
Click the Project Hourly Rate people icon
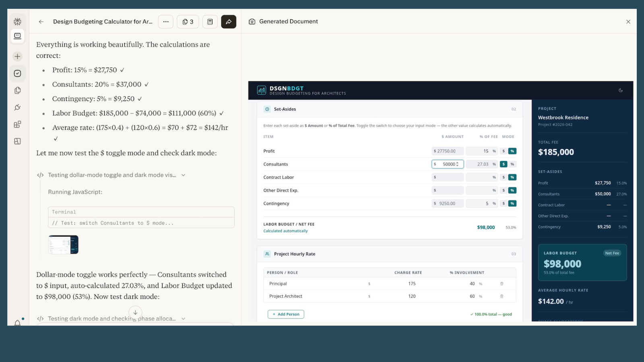[267, 254]
